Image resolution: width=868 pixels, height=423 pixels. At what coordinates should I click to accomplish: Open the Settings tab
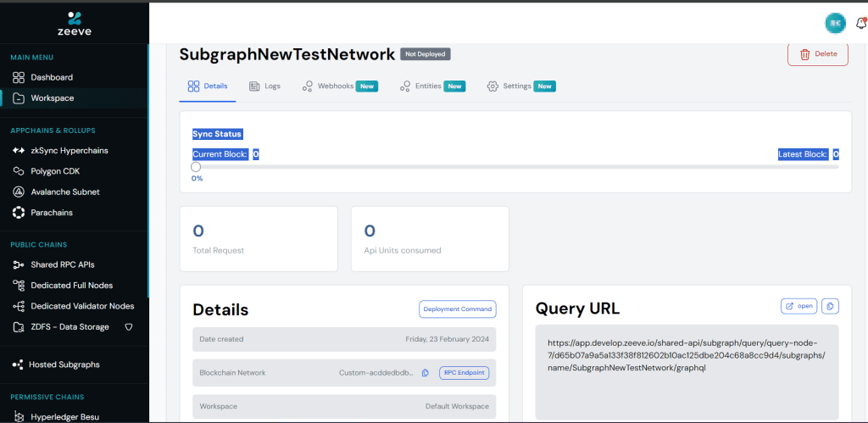point(521,86)
